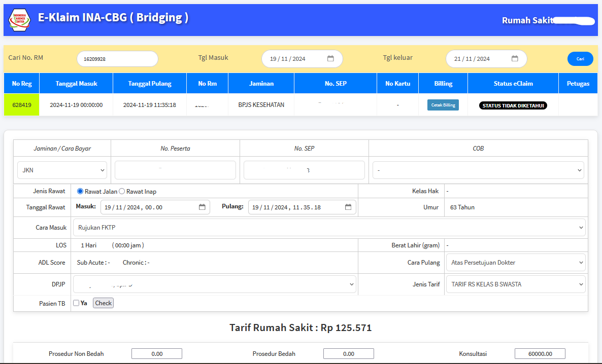602x364 pixels.
Task: Click the Cetak Billing button
Action: 443,105
